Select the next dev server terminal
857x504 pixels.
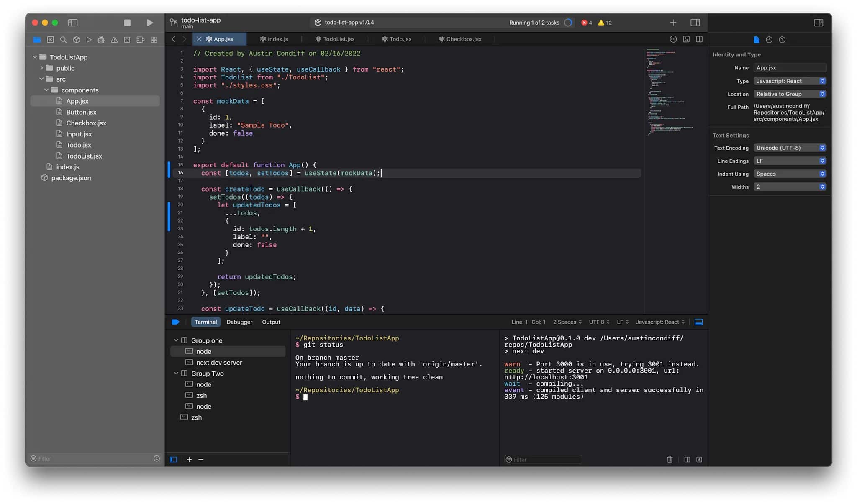pos(228,363)
